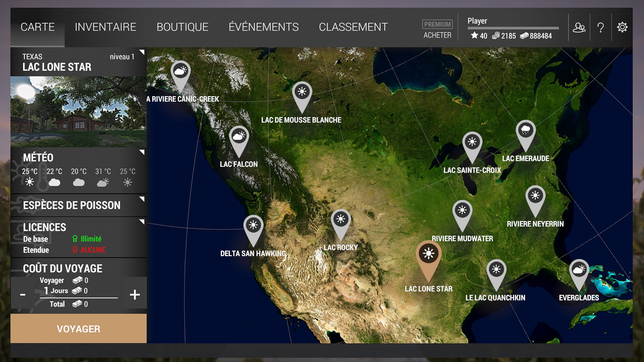This screenshot has height=362, width=644.
Task: Click the Lac Rocky map label
Action: (341, 248)
